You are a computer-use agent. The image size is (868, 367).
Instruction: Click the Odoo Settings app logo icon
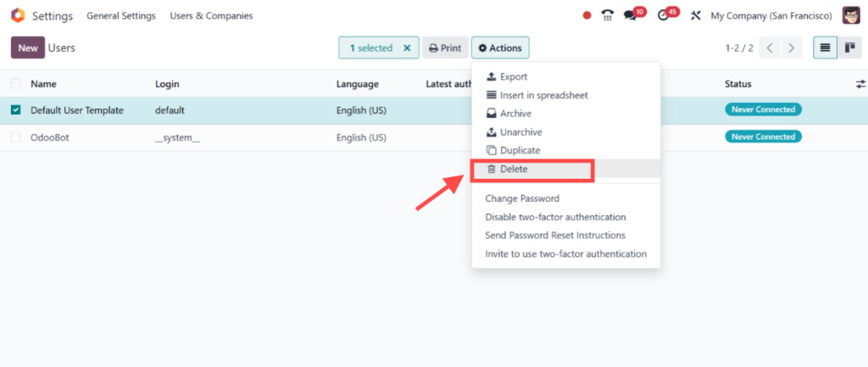[x=18, y=15]
